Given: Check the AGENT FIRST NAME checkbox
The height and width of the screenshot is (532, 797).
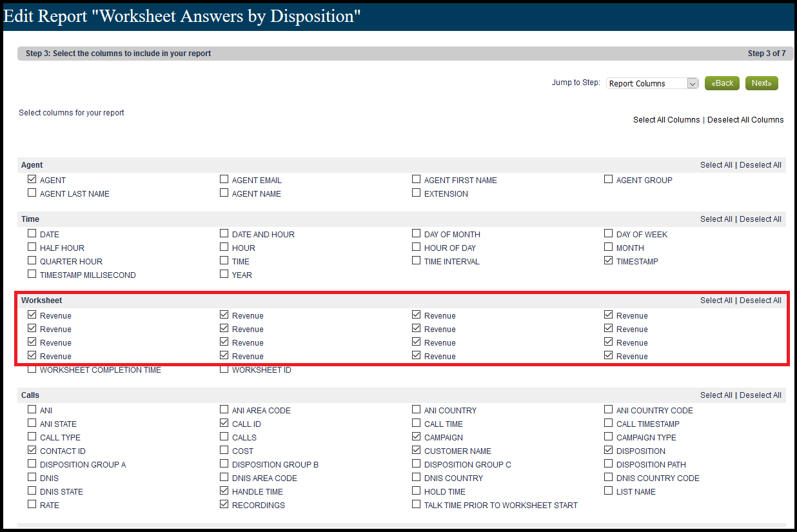Looking at the screenshot, I should pyautogui.click(x=417, y=179).
